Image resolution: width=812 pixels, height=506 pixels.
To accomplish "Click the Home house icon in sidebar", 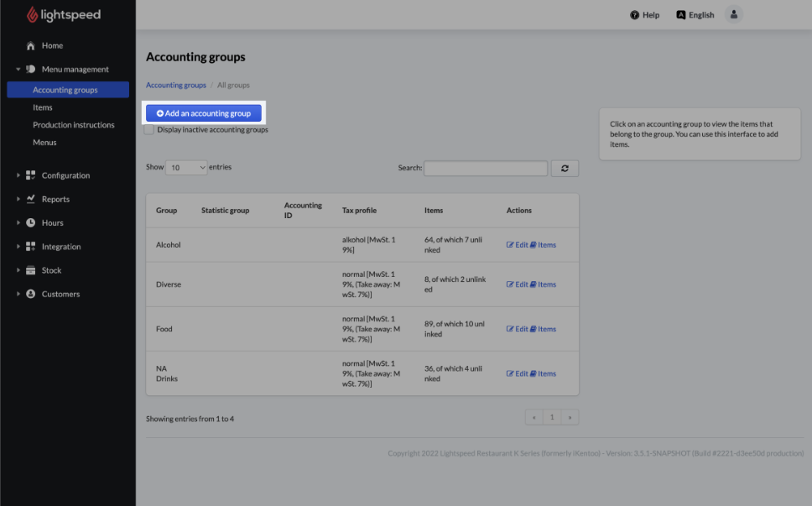I will 31,46.
